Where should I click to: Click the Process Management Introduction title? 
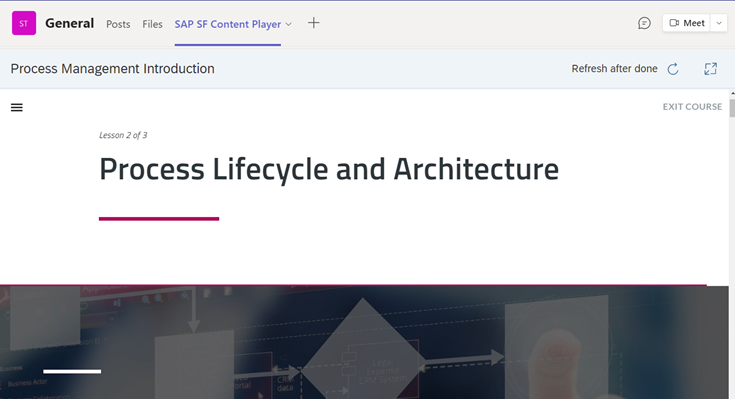coord(112,69)
